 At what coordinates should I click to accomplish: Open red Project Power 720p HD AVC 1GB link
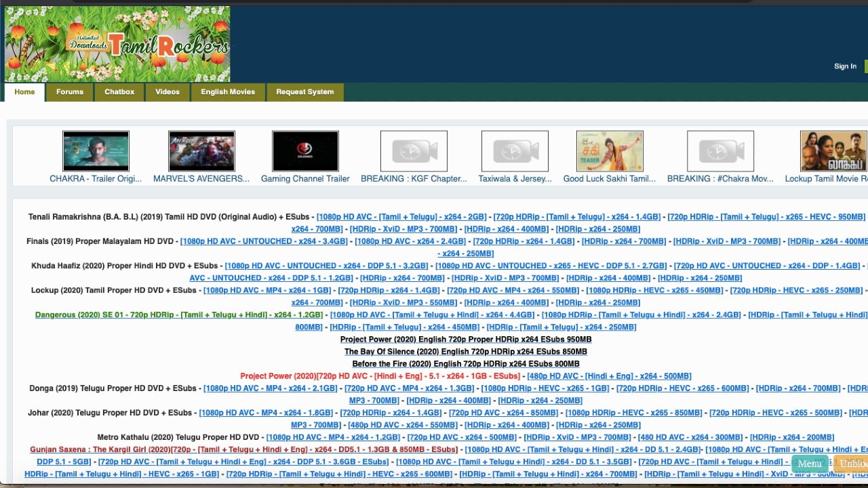(380, 375)
